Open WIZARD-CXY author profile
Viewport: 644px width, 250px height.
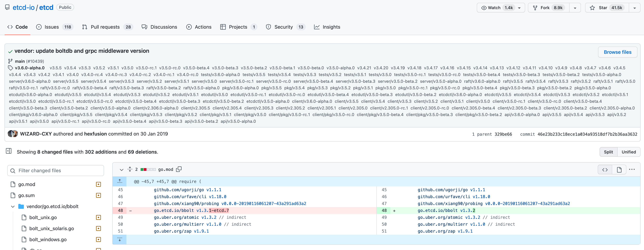click(x=36, y=134)
